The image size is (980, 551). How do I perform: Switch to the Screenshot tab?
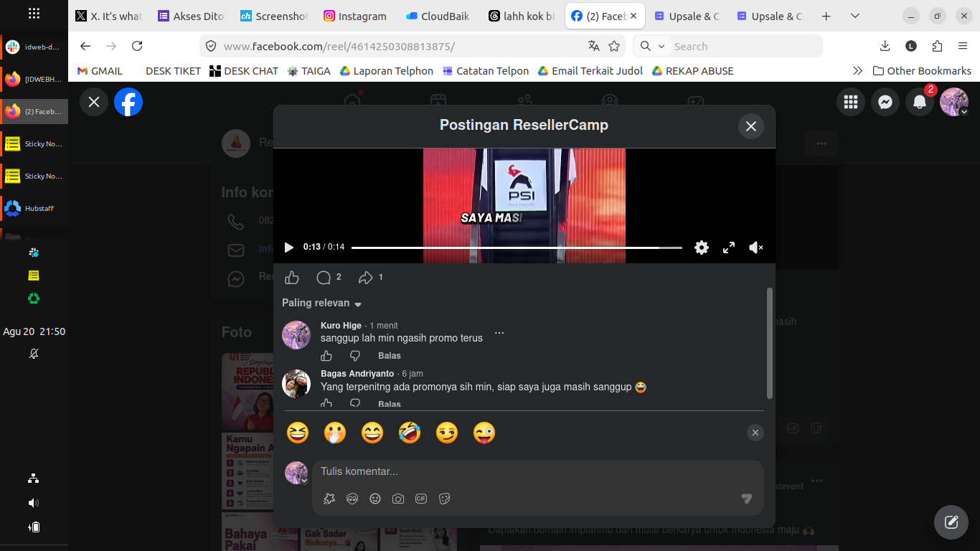click(273, 16)
